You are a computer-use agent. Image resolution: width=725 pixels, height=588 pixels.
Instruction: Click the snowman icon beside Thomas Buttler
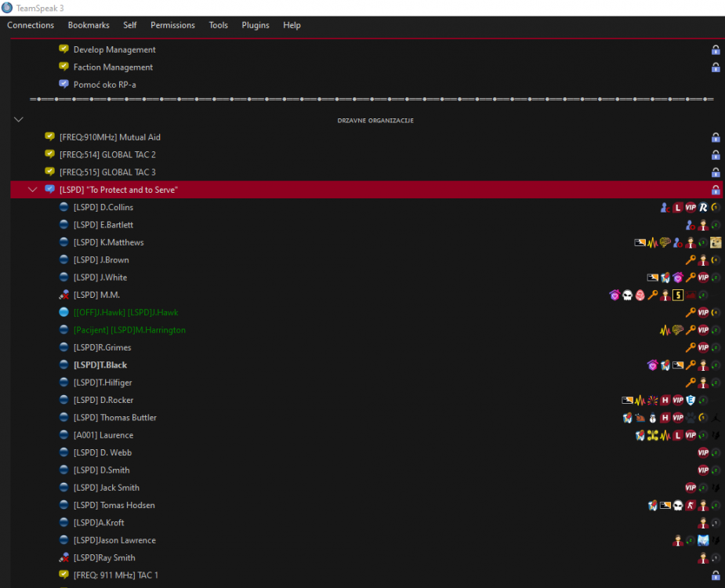click(x=652, y=417)
